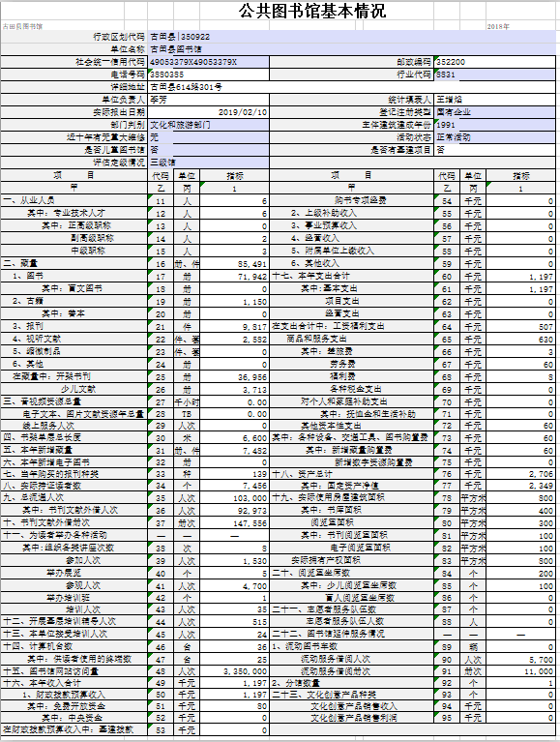Select the postal code cell 352200
This screenshot has width=560, height=742.
(495, 62)
